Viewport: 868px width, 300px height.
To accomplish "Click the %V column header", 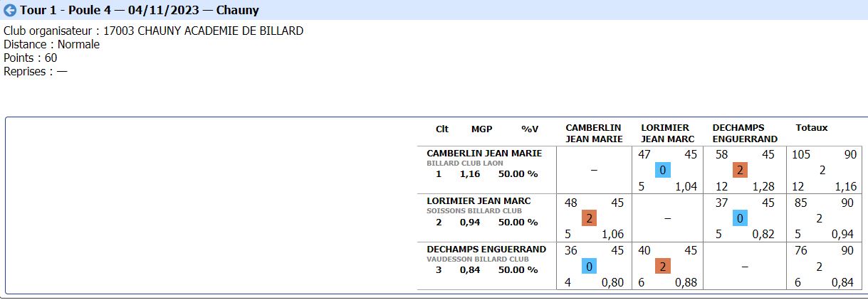I will [x=530, y=129].
